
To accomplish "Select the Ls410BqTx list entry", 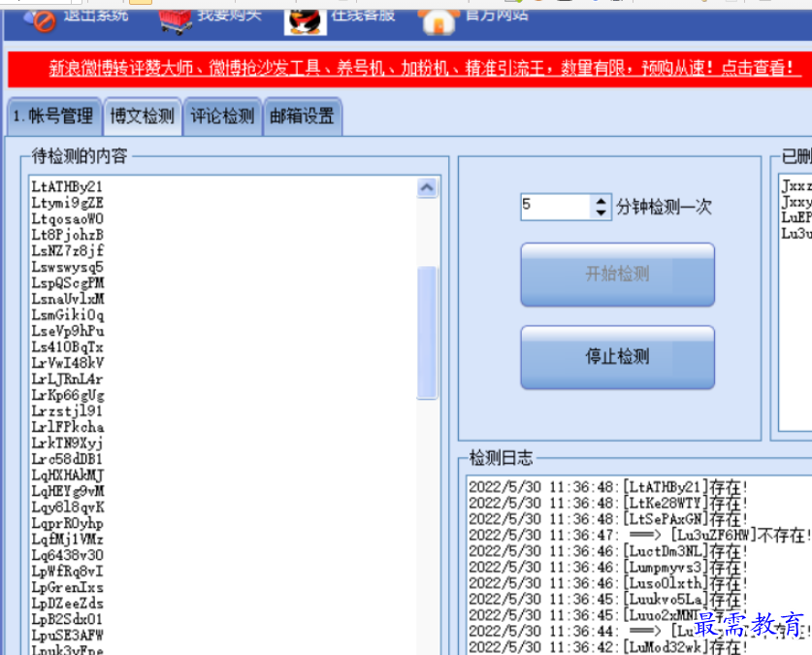I will [x=67, y=347].
